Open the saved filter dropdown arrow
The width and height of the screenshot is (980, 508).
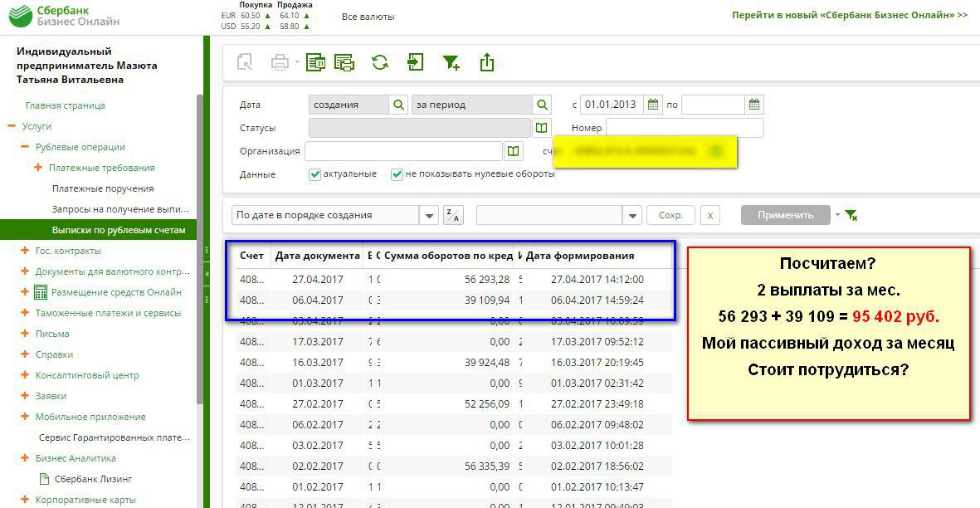point(631,215)
